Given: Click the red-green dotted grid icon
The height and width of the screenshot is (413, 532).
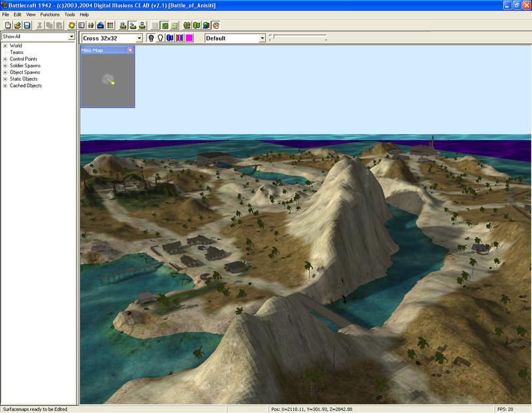Looking at the screenshot, I should coord(110,25).
